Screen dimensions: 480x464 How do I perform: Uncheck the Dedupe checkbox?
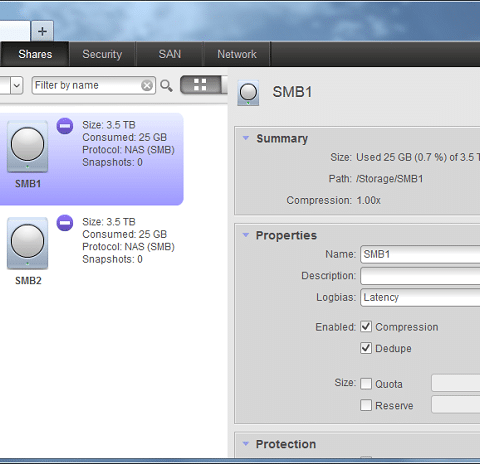pyautogui.click(x=366, y=348)
